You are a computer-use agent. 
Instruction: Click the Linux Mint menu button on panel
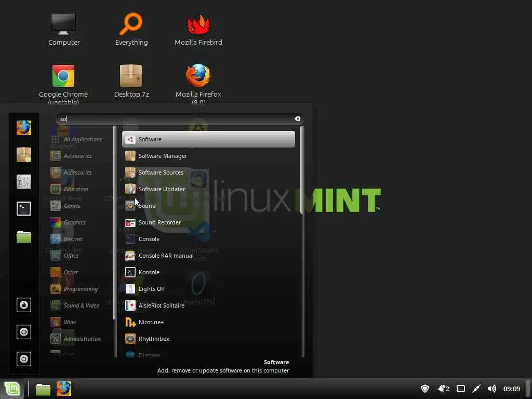(12, 389)
